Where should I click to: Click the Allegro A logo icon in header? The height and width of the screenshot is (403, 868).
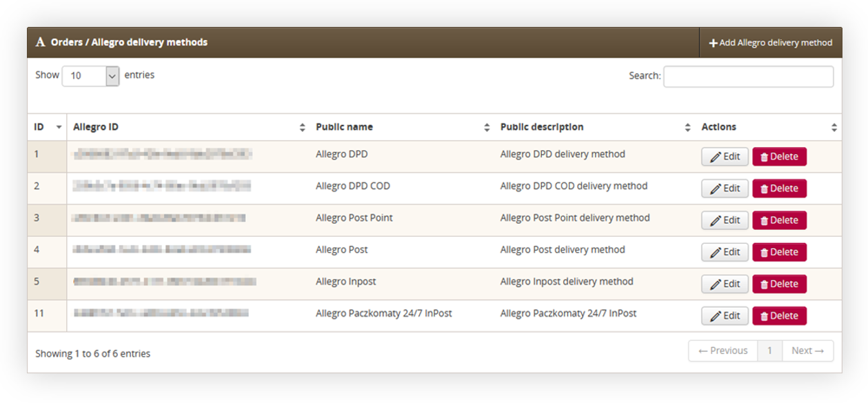coord(40,43)
